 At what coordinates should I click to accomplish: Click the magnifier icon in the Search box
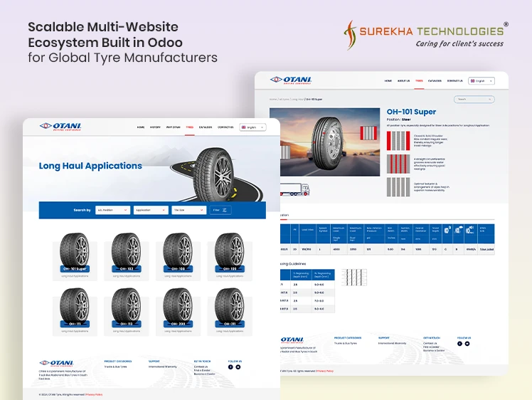(489, 100)
